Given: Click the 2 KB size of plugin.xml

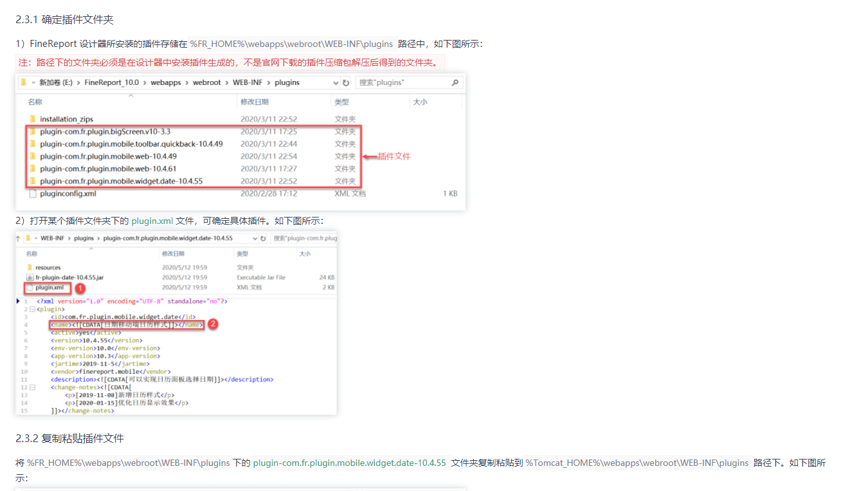Looking at the screenshot, I should (328, 288).
